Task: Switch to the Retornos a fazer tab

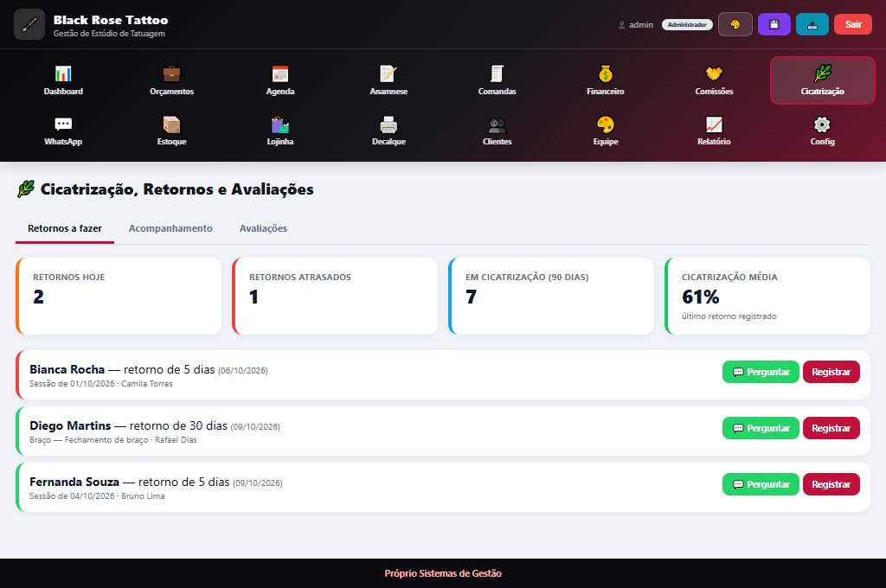Action: point(64,228)
